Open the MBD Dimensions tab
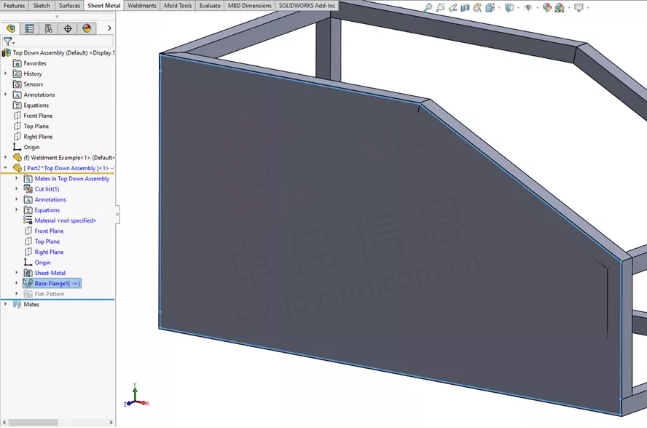This screenshot has height=428, width=647. coord(250,5)
